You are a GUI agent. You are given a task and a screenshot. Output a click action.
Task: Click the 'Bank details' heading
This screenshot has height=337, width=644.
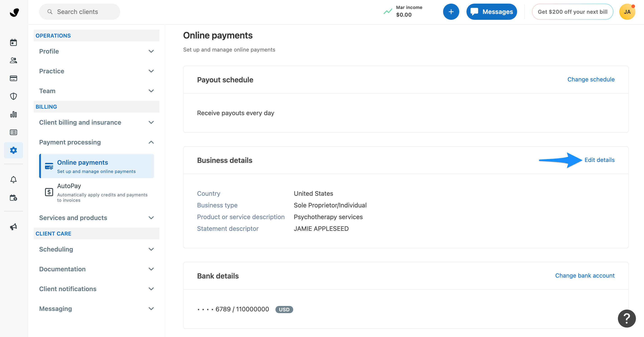pos(218,276)
